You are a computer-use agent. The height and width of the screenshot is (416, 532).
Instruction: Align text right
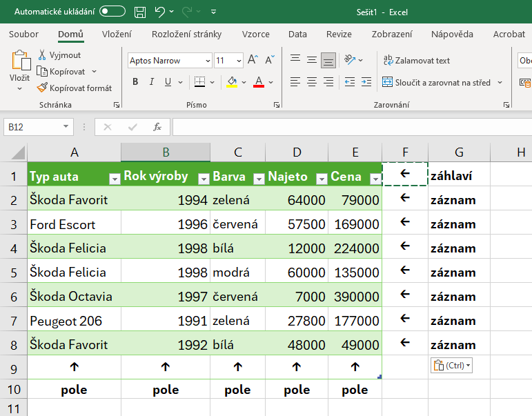[328, 82]
